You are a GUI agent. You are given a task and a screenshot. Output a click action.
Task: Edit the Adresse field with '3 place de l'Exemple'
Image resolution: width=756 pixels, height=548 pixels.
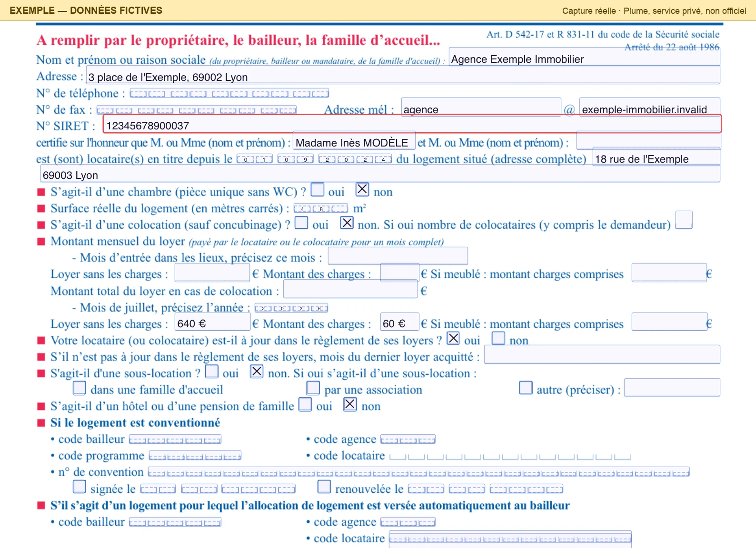click(x=403, y=75)
